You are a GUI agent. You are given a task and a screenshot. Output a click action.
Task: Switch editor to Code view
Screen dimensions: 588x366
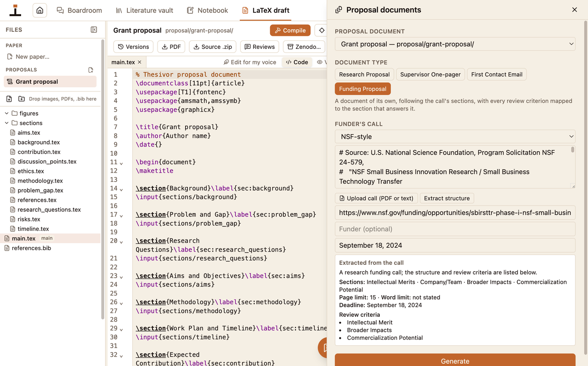coord(297,62)
